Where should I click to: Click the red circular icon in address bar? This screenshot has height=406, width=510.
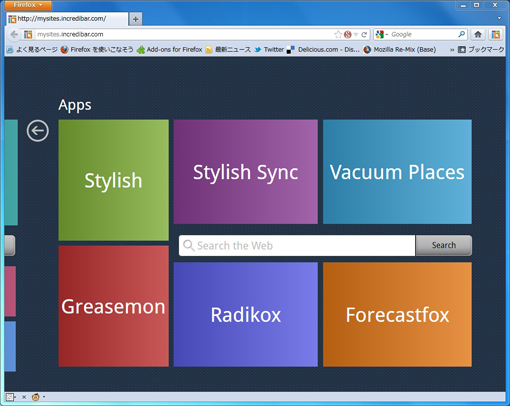pyautogui.click(x=348, y=34)
